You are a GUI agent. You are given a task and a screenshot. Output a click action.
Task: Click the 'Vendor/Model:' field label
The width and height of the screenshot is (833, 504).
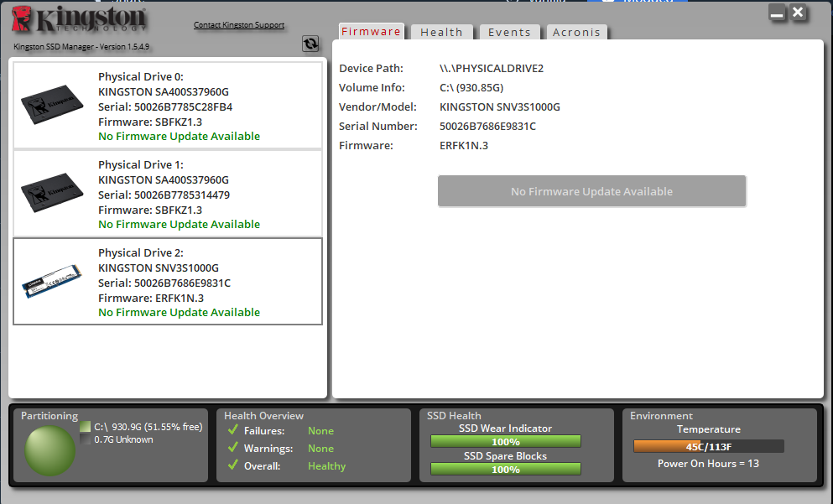point(377,107)
